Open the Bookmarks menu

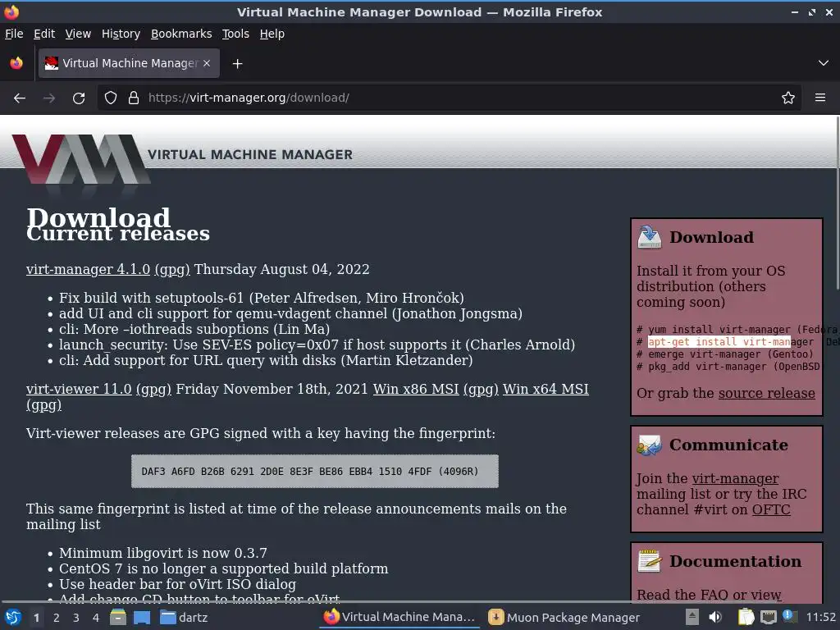point(181,34)
